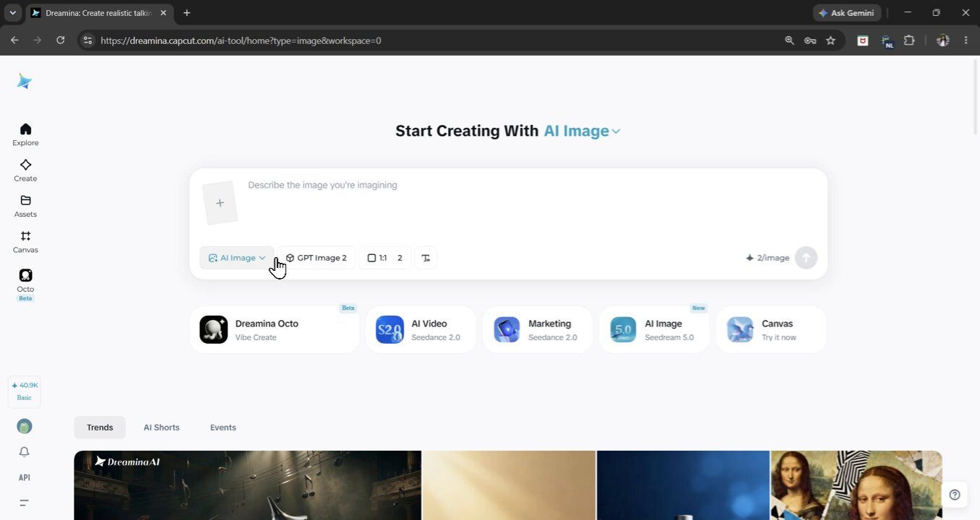980x520 pixels.
Task: Choose the GPT Image 2 model selector
Action: pos(317,258)
